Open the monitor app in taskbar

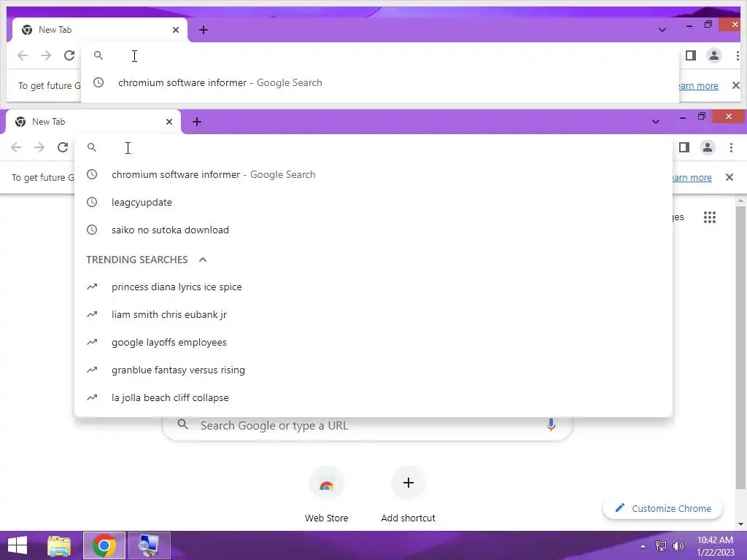coord(149,545)
